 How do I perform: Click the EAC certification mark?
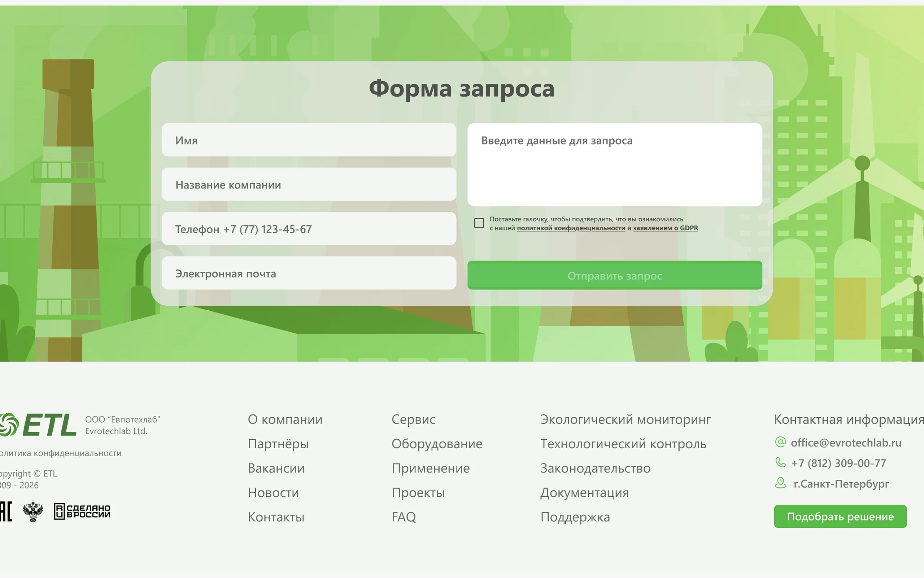pos(6,512)
